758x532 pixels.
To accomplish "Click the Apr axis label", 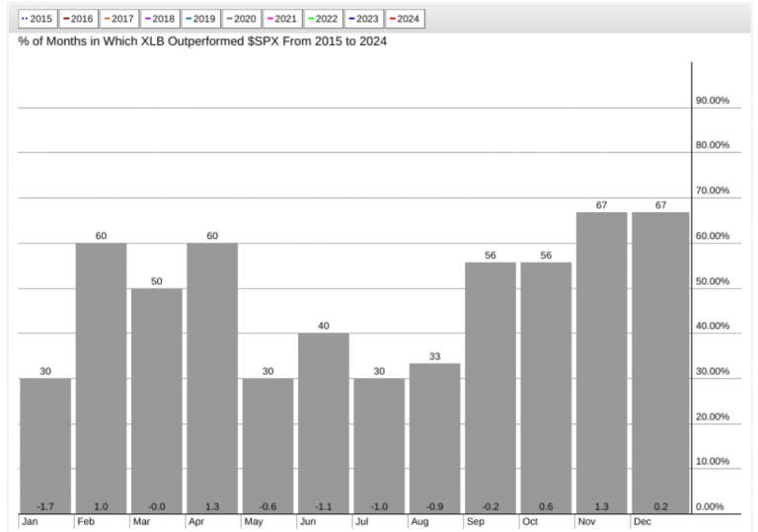I will point(196,522).
